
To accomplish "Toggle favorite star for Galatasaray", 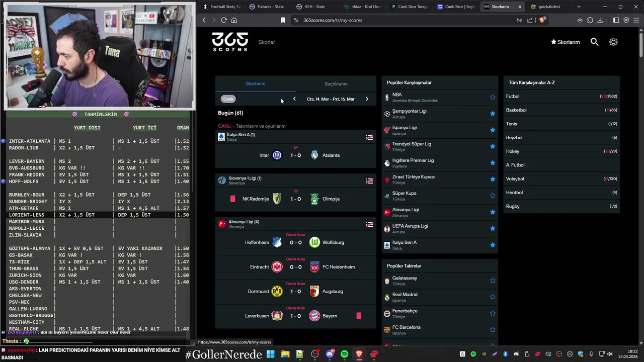I will (493, 281).
